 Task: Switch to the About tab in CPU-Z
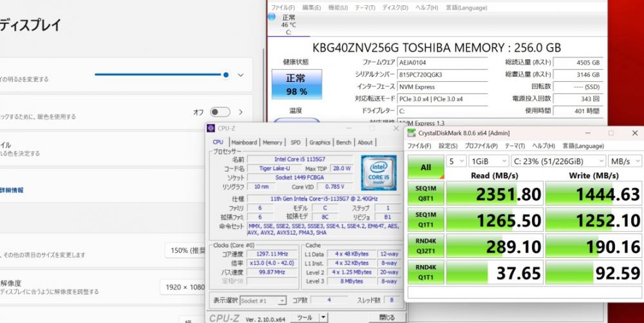click(365, 142)
